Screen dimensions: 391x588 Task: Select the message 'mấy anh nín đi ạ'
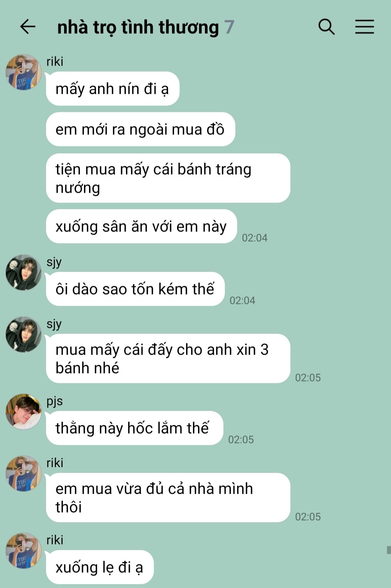click(113, 89)
